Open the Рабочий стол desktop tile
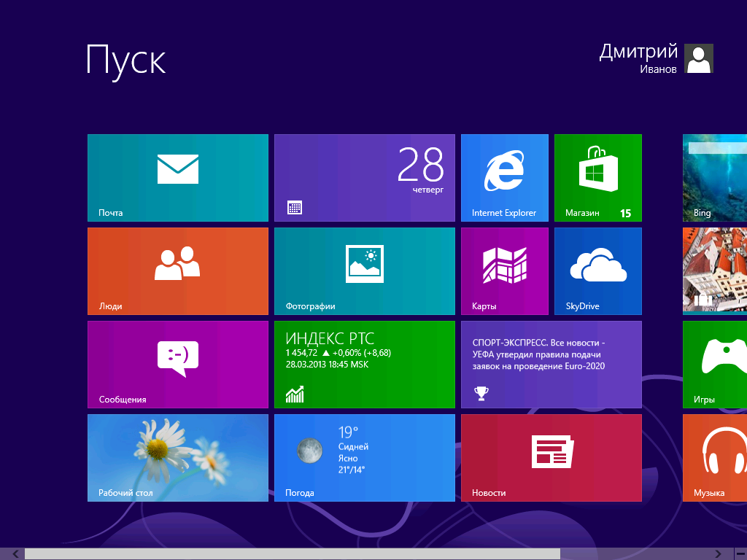Screen dimensions: 747x560 click(x=178, y=458)
